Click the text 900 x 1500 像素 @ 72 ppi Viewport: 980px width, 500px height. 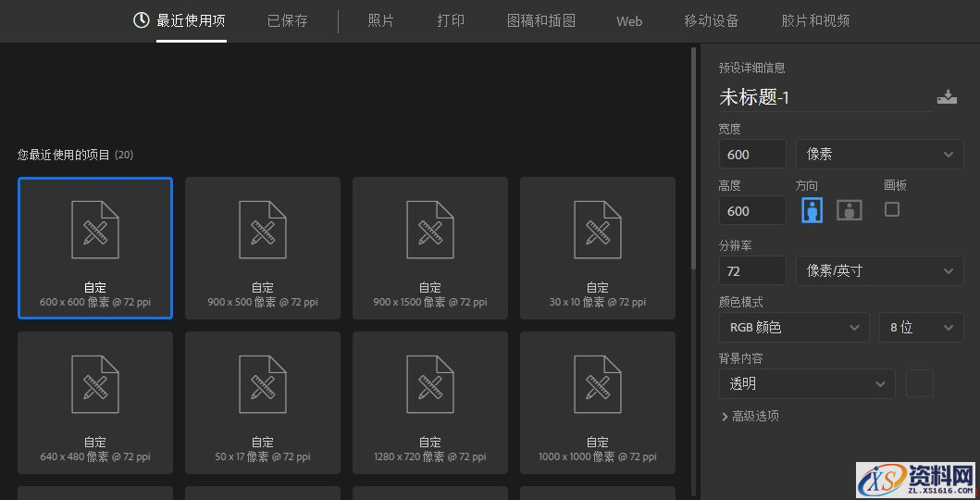[430, 303]
